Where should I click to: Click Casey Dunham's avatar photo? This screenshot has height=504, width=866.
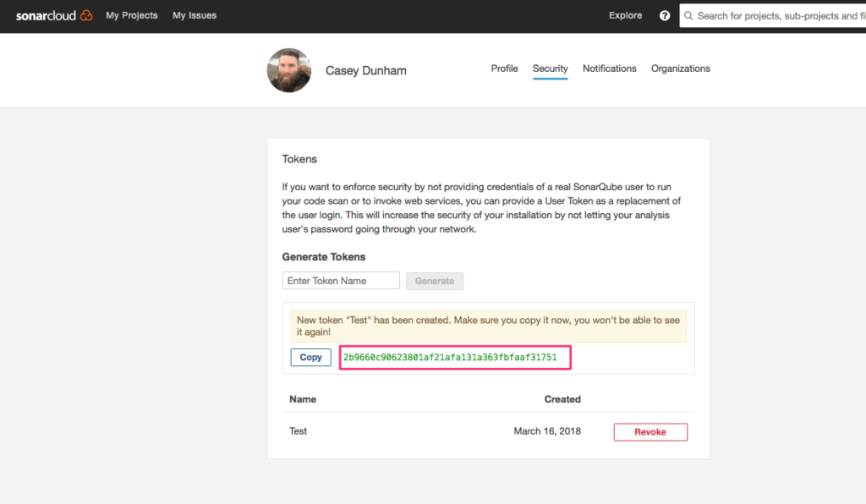tap(289, 70)
